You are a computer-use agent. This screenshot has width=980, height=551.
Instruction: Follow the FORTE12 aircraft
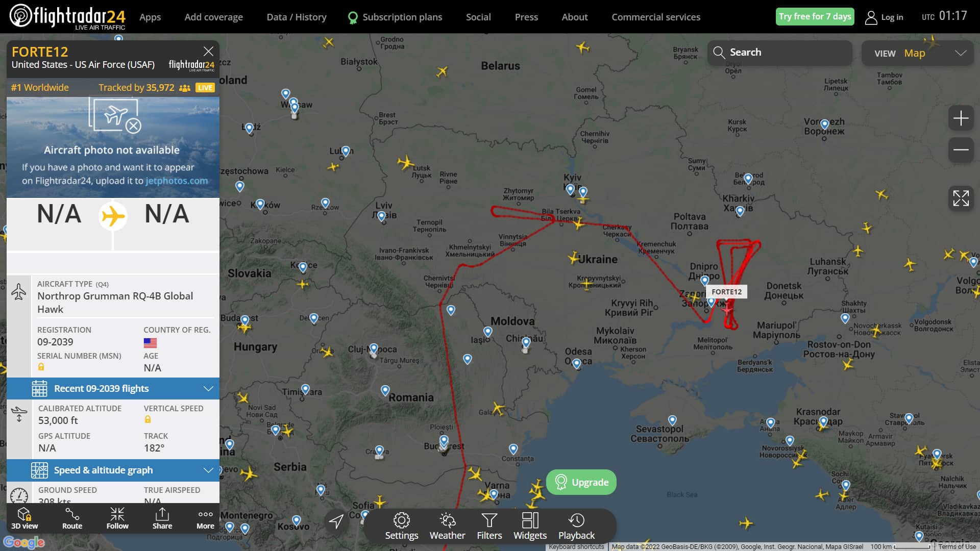click(x=117, y=518)
